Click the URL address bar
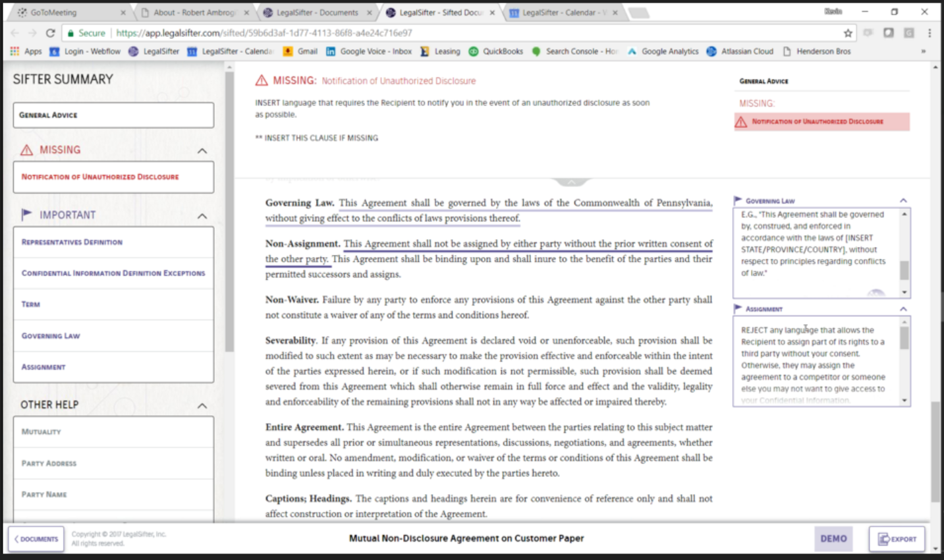This screenshot has height=560, width=944. click(474, 33)
